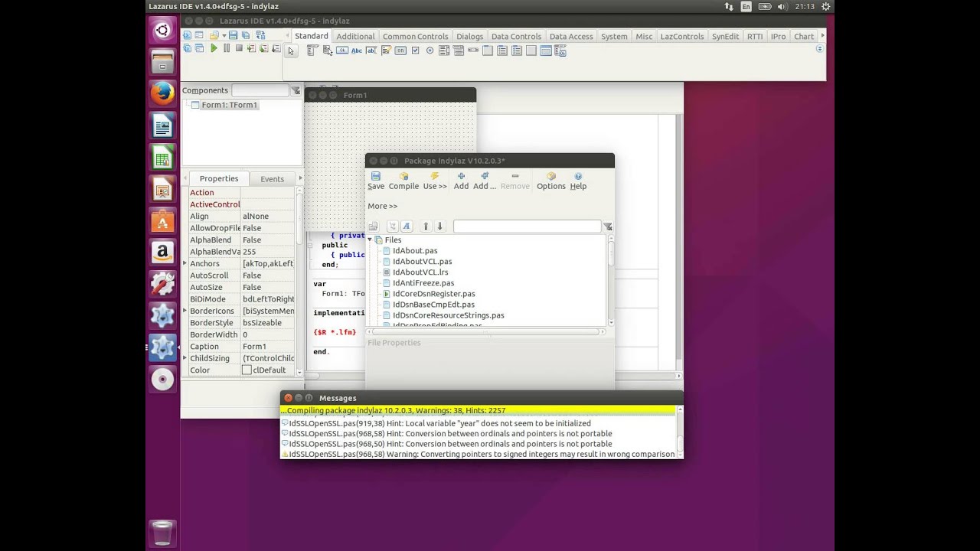Click the Save floppy icon in IDE toolbar

pyautogui.click(x=233, y=35)
